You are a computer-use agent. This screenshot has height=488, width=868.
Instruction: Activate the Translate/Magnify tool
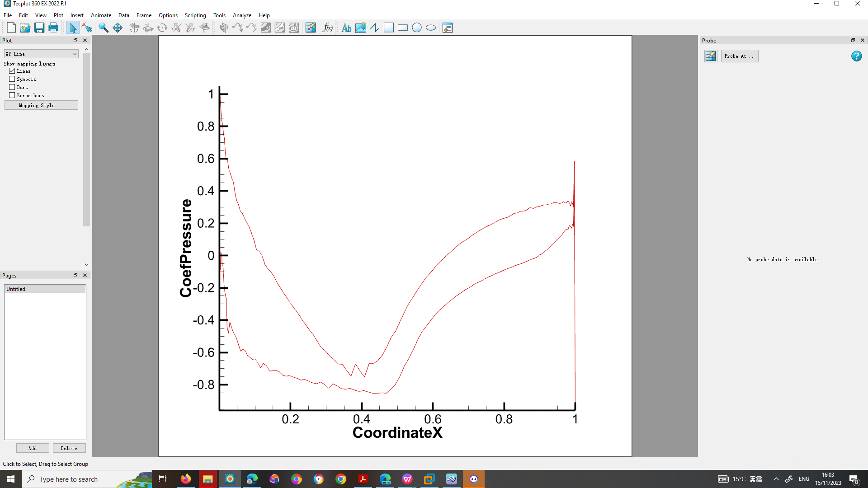(x=118, y=28)
